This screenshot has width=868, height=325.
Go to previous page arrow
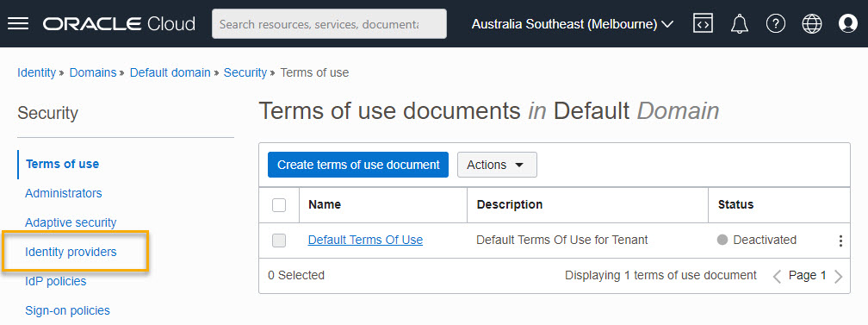pyautogui.click(x=777, y=276)
